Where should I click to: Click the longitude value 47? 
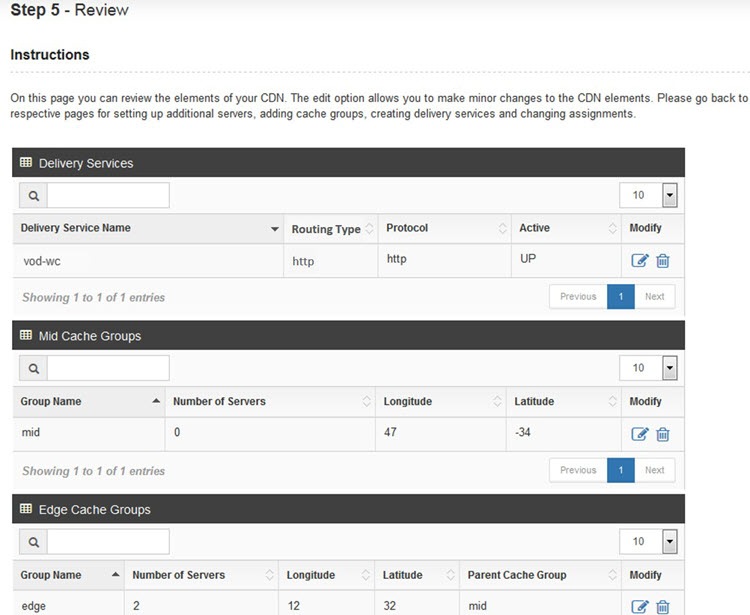pyautogui.click(x=390, y=432)
